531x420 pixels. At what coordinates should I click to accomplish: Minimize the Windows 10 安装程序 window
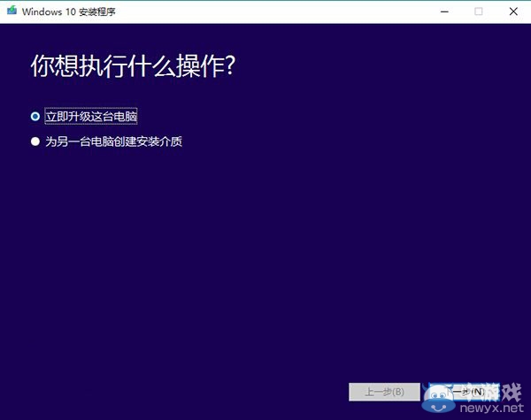[444, 11]
